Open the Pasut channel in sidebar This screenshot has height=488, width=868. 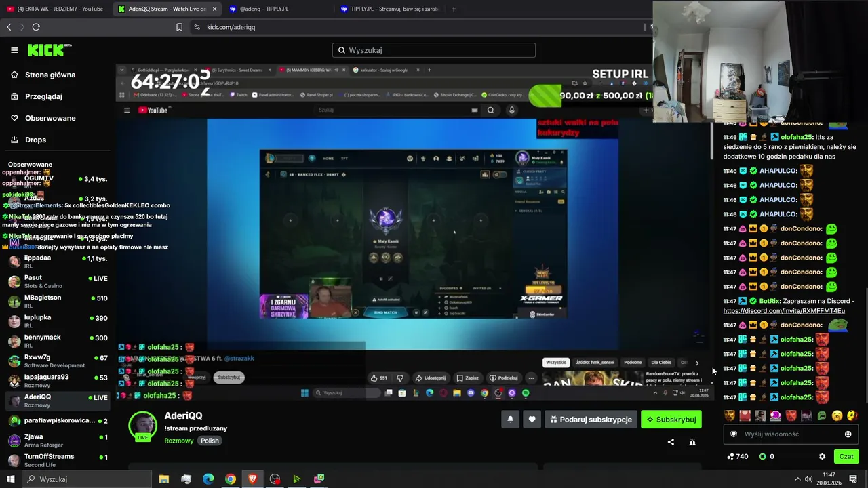(x=57, y=281)
